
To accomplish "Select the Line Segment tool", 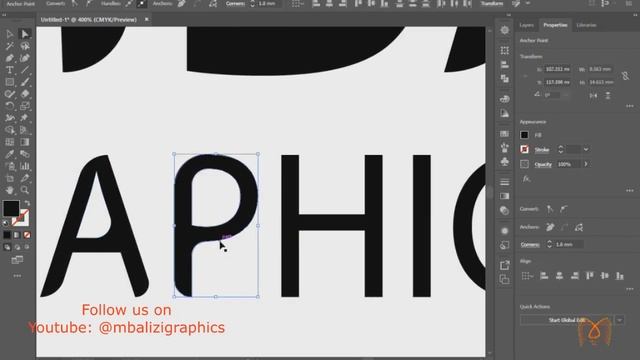I will coord(25,70).
